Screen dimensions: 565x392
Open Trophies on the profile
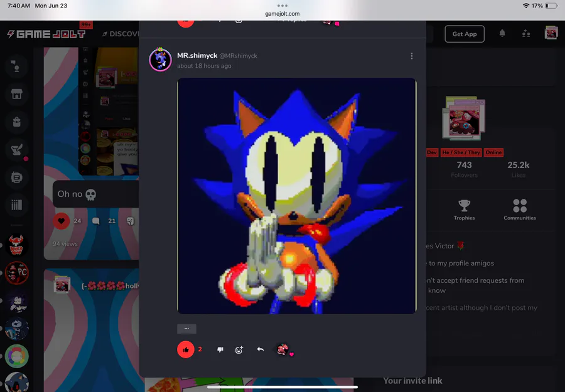pyautogui.click(x=464, y=210)
